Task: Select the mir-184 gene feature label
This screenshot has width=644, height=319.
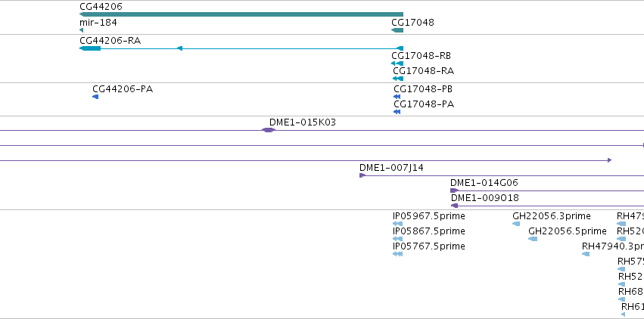Action: pos(98,22)
